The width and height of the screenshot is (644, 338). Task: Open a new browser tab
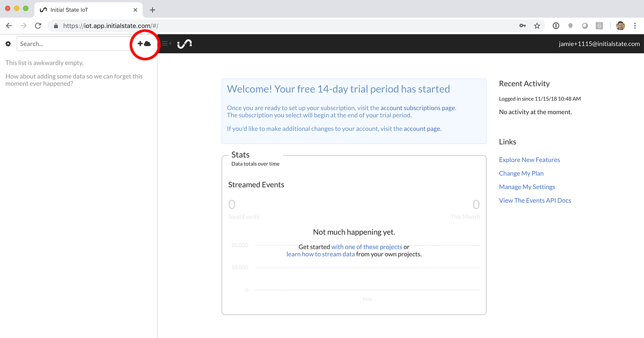click(152, 10)
